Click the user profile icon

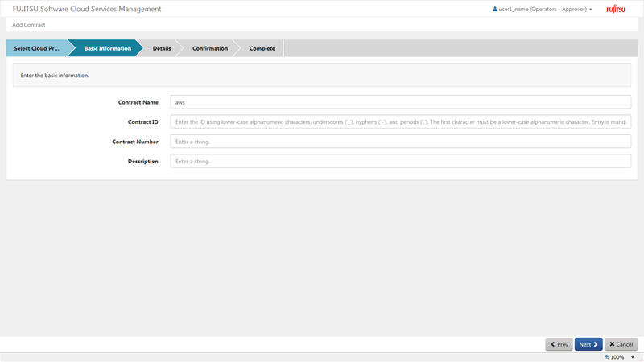[495, 9]
